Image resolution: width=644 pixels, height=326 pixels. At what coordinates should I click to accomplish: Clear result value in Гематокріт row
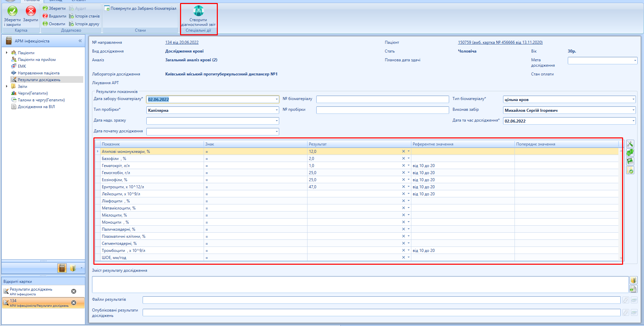(403, 165)
